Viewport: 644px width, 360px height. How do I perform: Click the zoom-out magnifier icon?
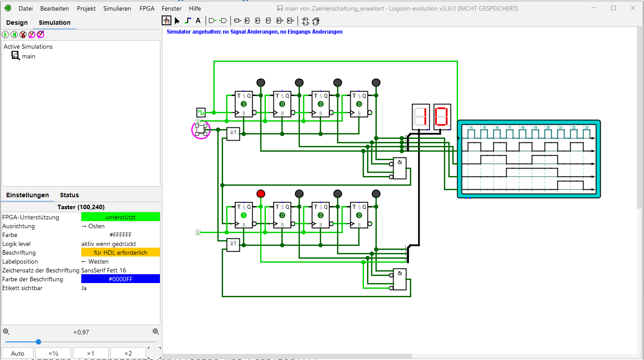coord(6,332)
